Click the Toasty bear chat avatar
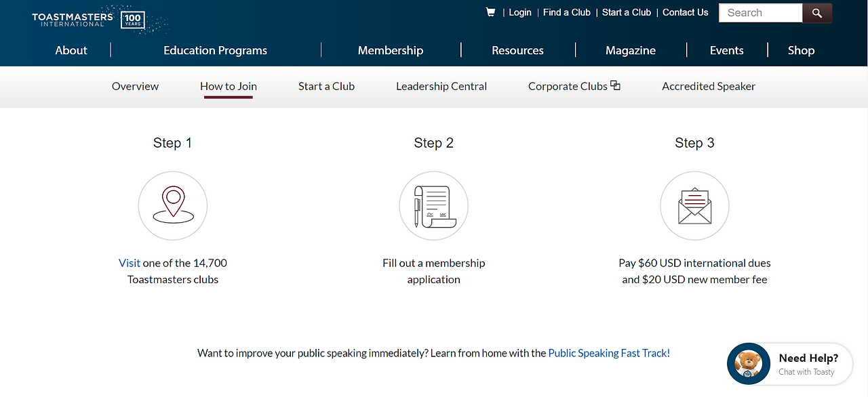This screenshot has width=868, height=397. [749, 364]
